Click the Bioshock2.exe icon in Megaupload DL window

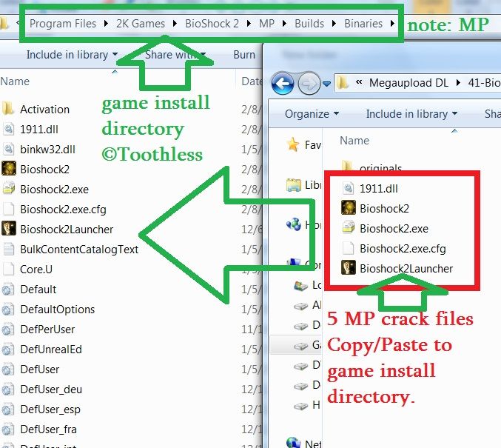(349, 228)
